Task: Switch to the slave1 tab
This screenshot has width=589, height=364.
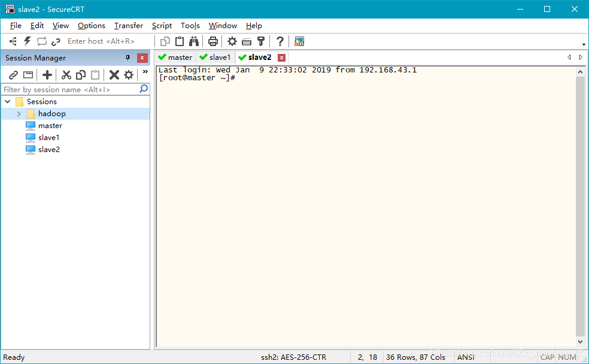Action: pyautogui.click(x=215, y=57)
